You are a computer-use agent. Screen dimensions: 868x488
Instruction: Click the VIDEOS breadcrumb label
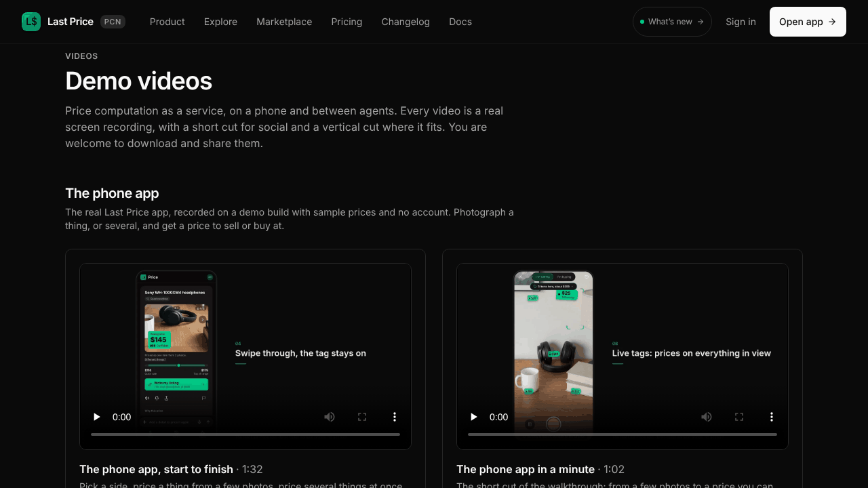point(81,56)
